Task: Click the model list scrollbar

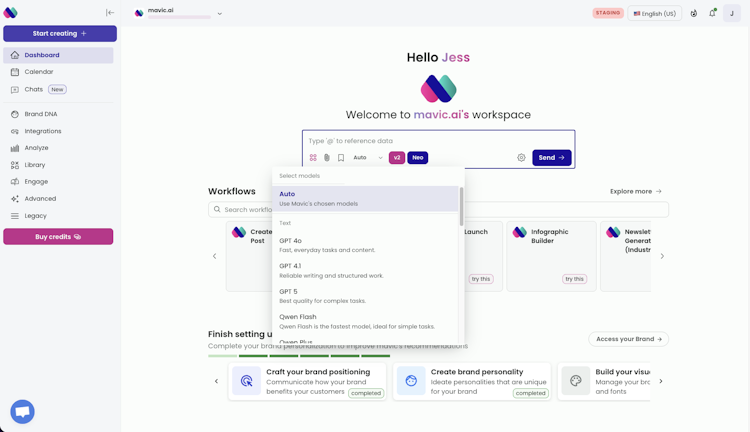Action: tap(461, 206)
